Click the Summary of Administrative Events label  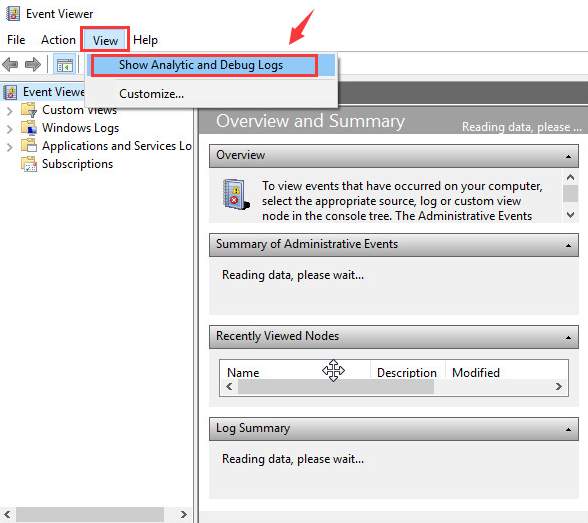307,244
